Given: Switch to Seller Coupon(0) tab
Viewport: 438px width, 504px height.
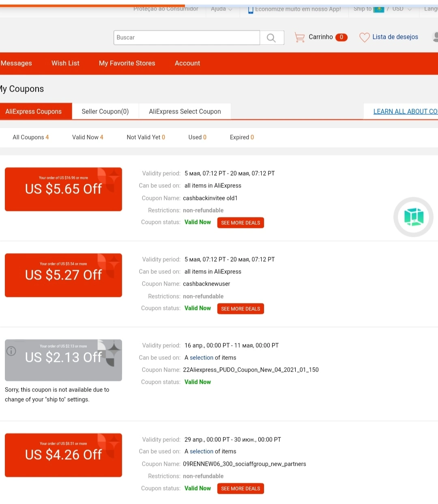Looking at the screenshot, I should coord(105,111).
